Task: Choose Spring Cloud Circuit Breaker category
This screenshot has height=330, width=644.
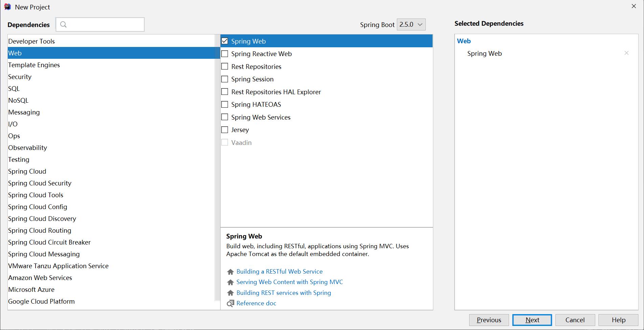Action: click(x=111, y=242)
